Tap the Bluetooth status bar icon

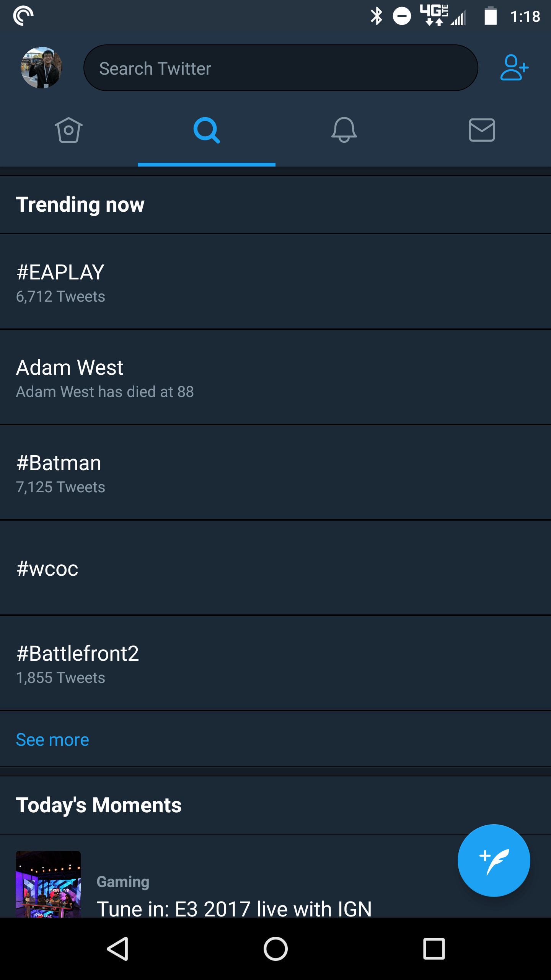pyautogui.click(x=377, y=16)
